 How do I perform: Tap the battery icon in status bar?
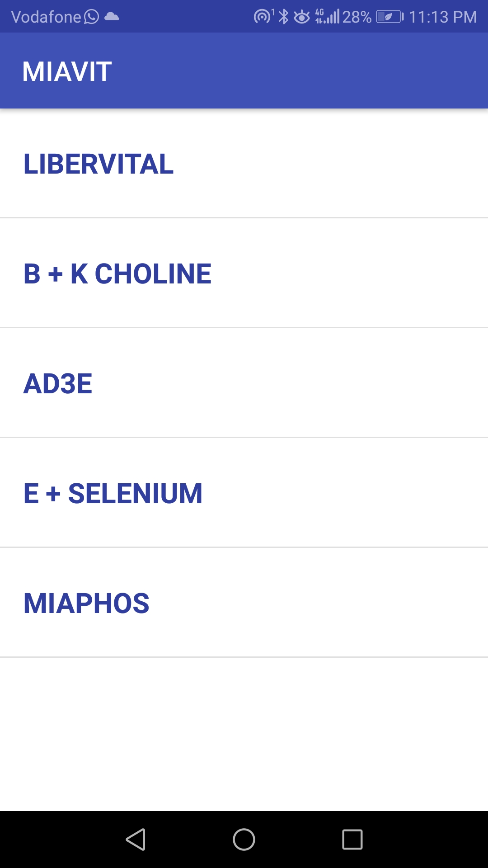pos(389,17)
